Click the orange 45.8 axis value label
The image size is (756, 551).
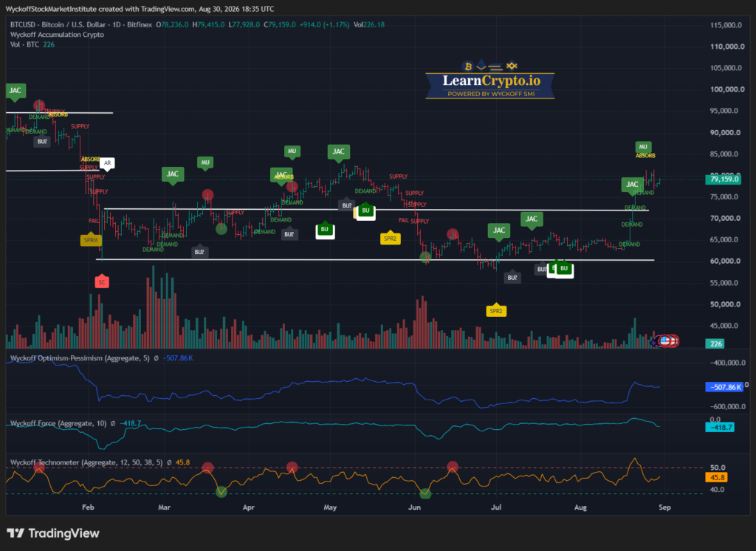point(716,477)
